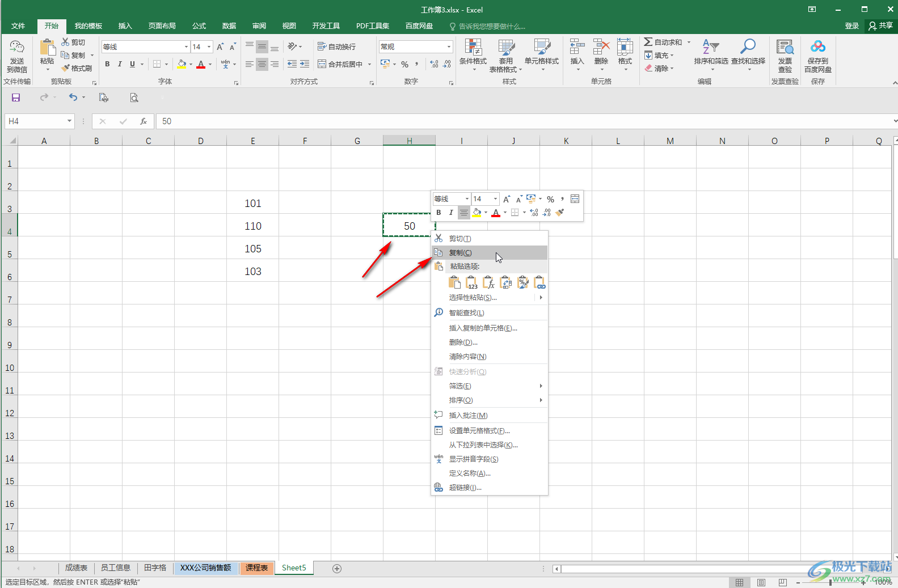Open the Insert (插入) ribbon tab

(x=125, y=26)
